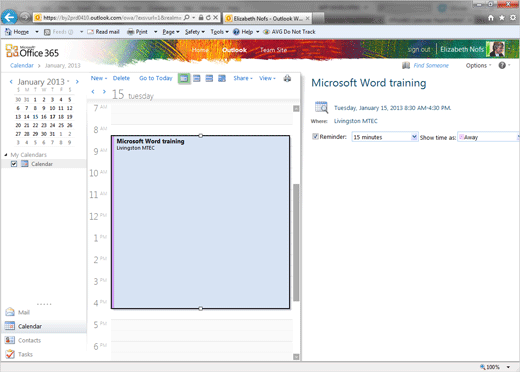This screenshot has height=372, width=520.
Task: Click the browser address bar
Action: click(112, 17)
